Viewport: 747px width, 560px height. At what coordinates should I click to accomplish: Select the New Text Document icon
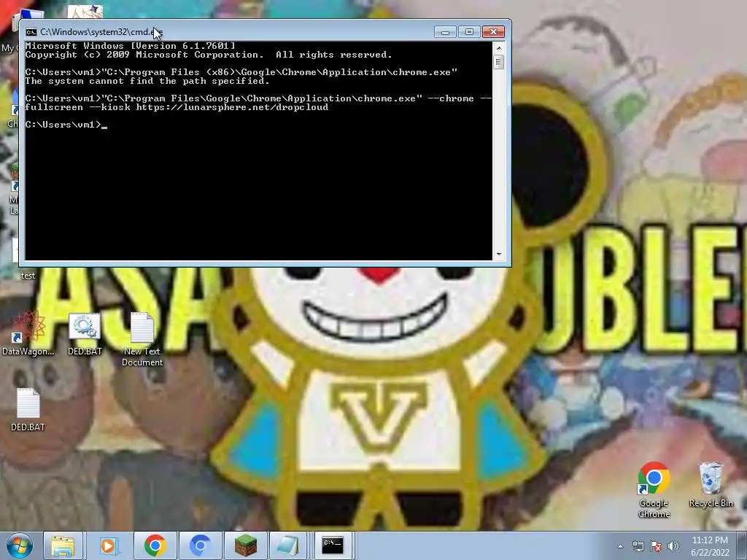[x=142, y=340]
